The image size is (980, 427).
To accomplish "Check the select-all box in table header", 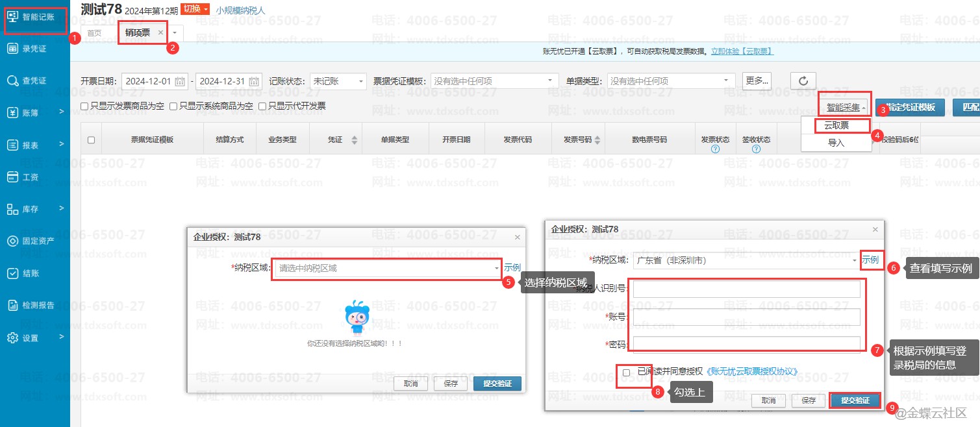I will click(91, 140).
